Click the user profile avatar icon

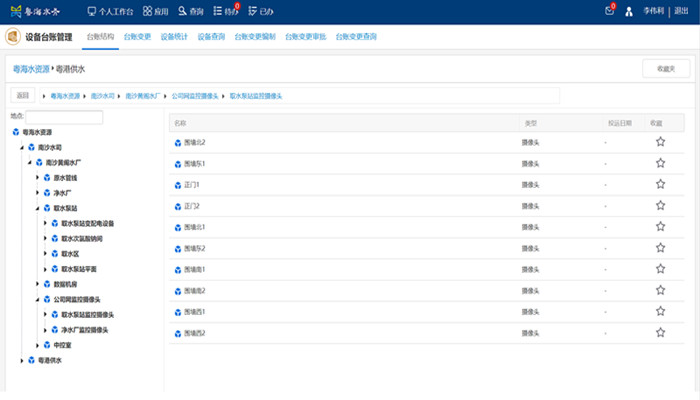click(x=629, y=12)
